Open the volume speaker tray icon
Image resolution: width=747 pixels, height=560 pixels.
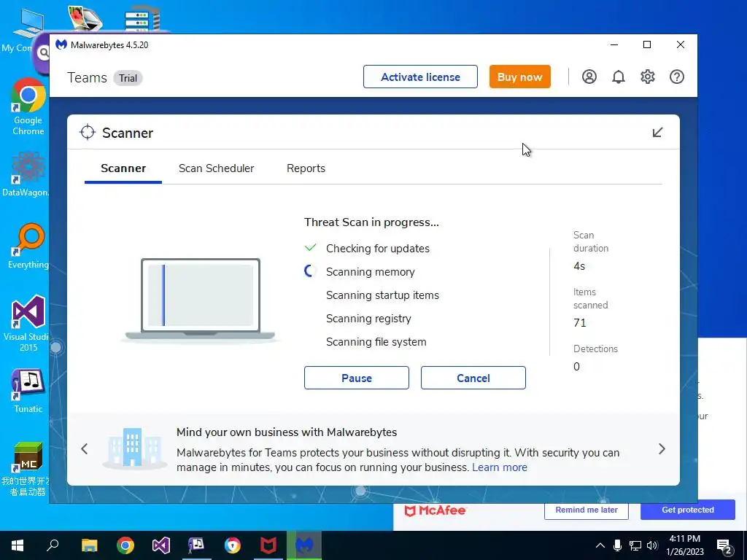click(x=652, y=545)
